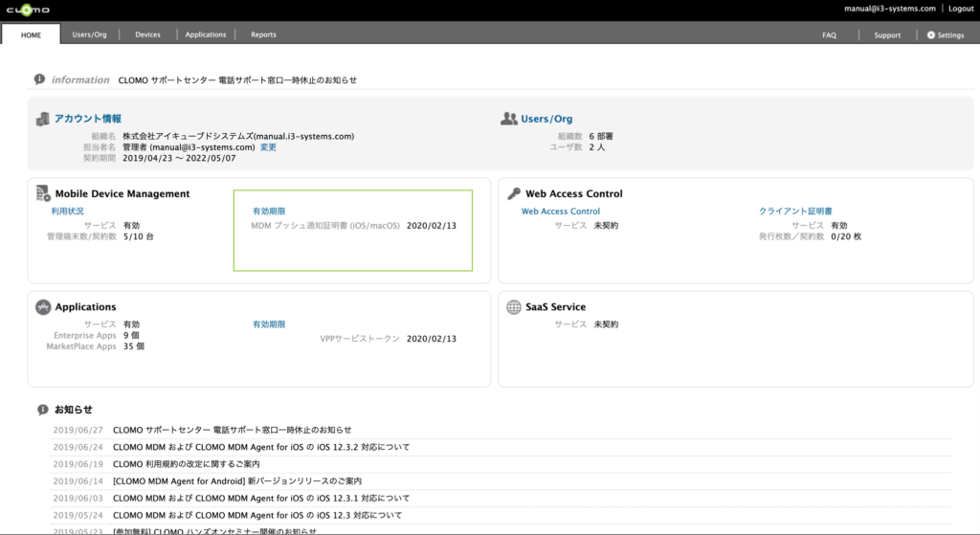
Task: Go to the Applications tab
Action: point(206,34)
